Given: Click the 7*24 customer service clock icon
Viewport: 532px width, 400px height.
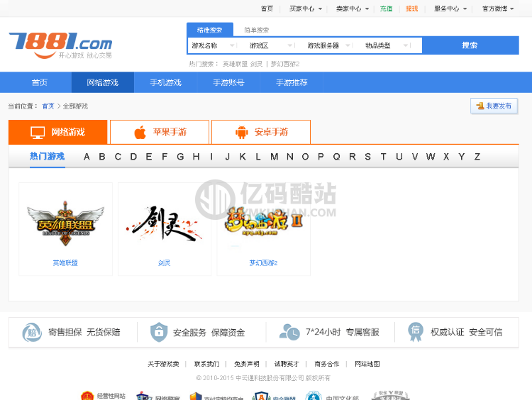Looking at the screenshot, I should point(289,332).
